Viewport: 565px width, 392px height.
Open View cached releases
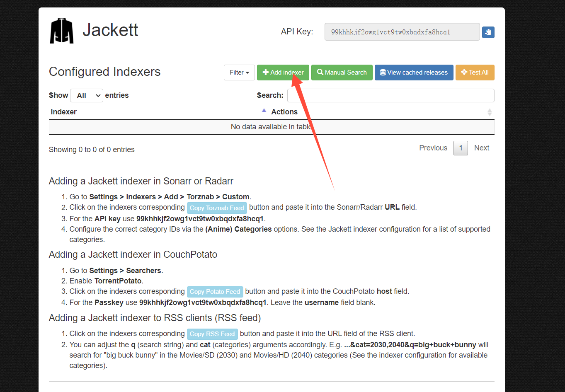(x=414, y=73)
